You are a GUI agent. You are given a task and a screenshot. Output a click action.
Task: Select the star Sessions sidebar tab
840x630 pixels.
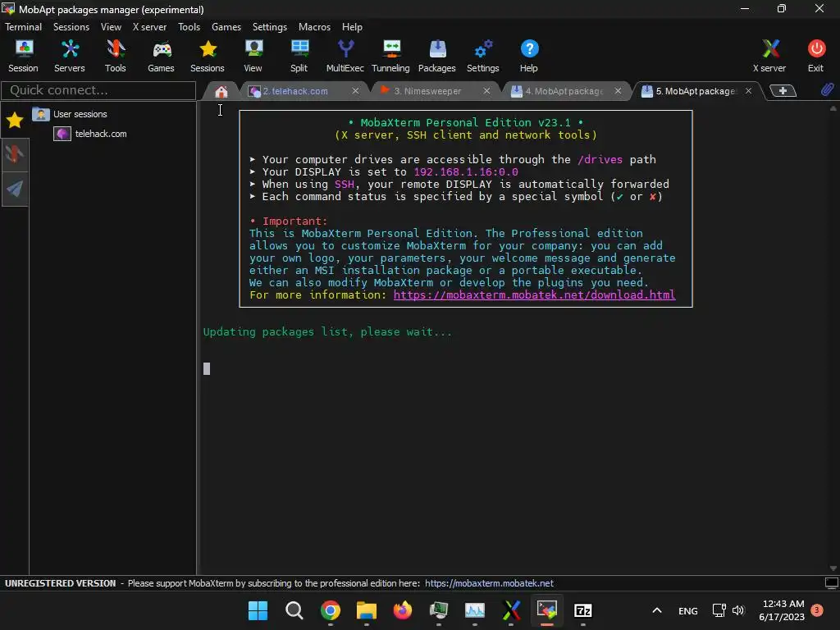click(x=15, y=120)
